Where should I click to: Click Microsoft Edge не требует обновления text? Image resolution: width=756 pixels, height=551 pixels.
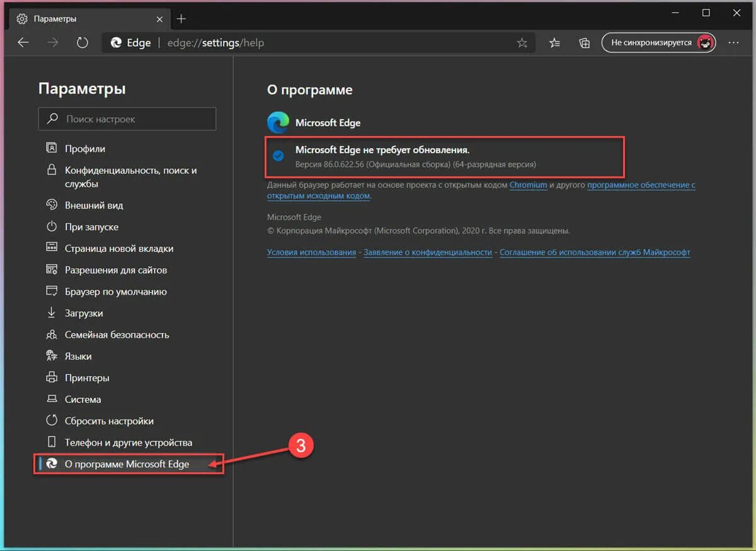click(x=382, y=150)
